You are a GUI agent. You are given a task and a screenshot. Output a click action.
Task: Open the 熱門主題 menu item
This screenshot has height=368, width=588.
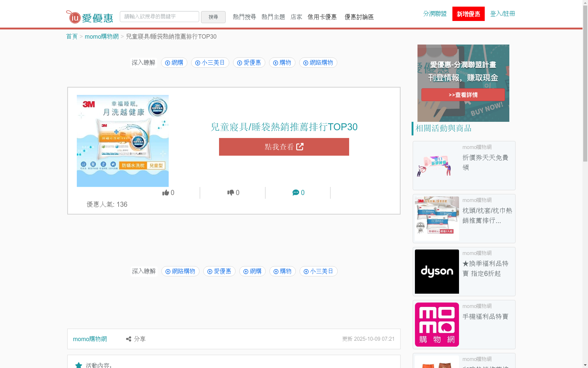click(x=273, y=17)
